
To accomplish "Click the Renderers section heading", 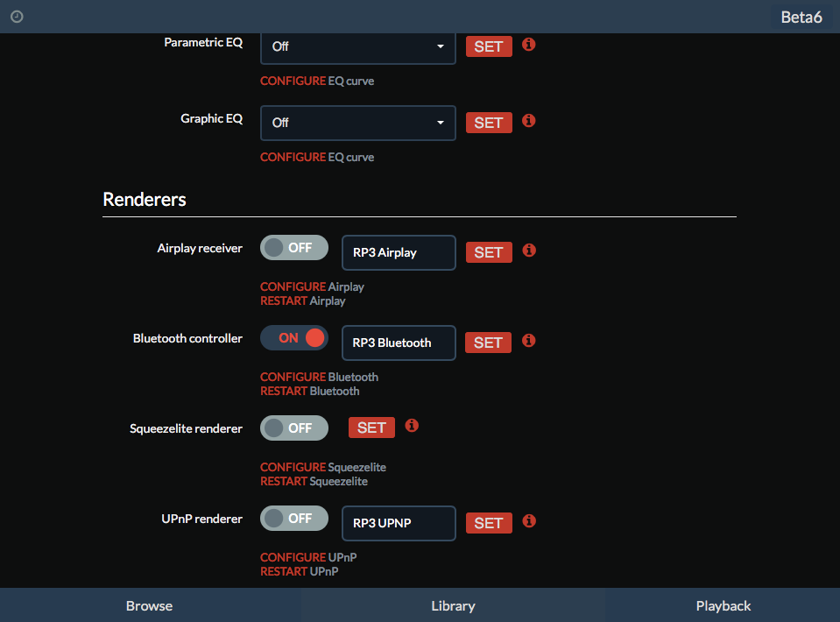I will 145,199.
